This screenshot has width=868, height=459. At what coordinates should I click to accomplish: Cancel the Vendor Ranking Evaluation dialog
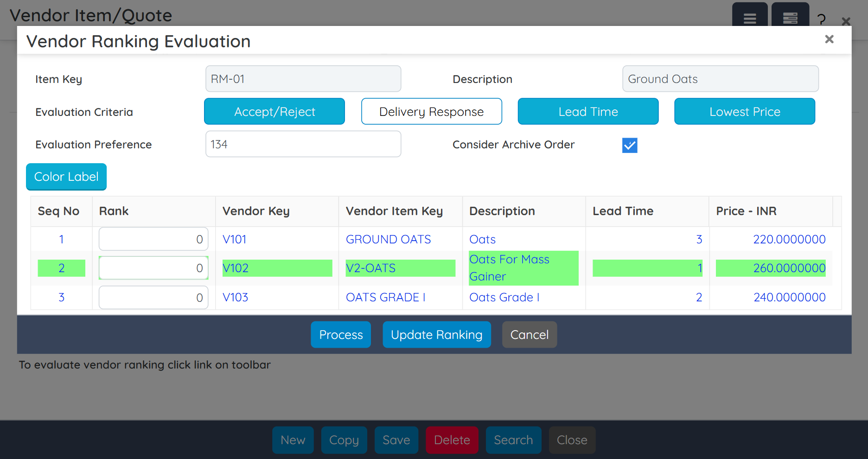coord(529,334)
